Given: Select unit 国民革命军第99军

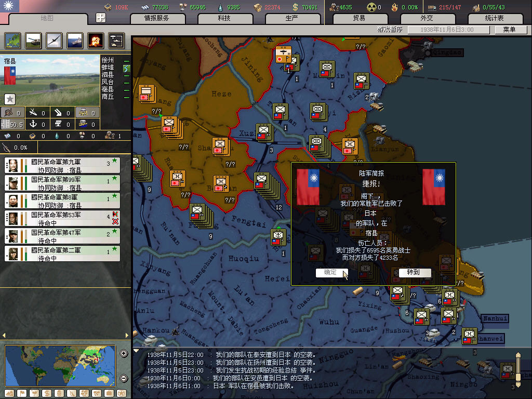Looking at the screenshot, I should point(62,183).
